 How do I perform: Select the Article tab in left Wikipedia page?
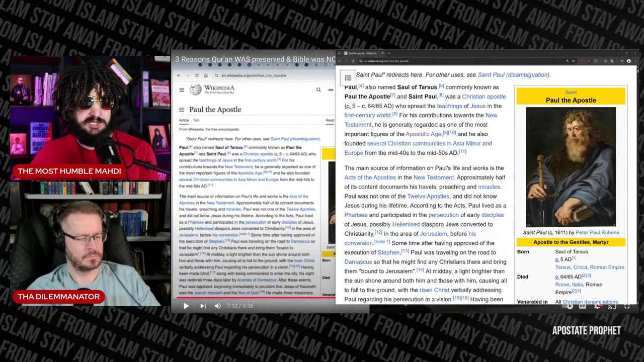pos(184,120)
